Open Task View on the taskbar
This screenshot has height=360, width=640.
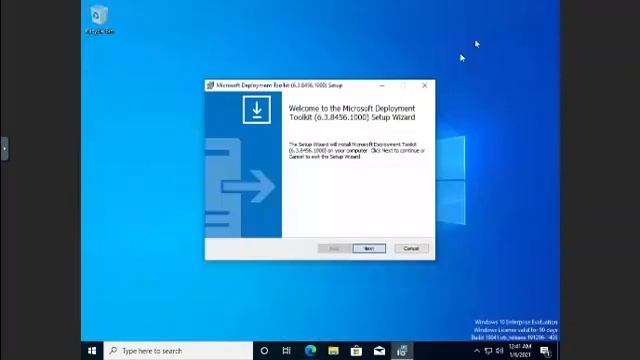click(x=287, y=351)
